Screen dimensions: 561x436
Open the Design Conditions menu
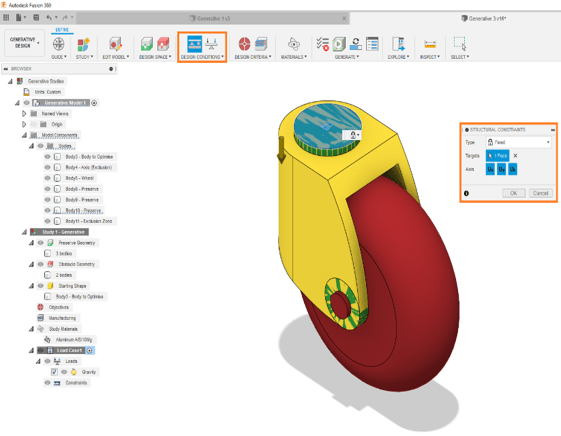[202, 57]
